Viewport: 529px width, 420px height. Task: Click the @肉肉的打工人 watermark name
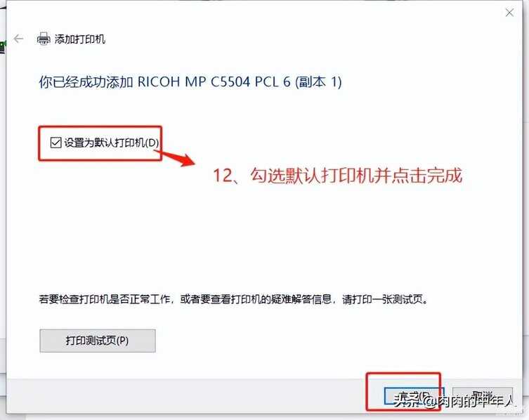pyautogui.click(x=469, y=400)
